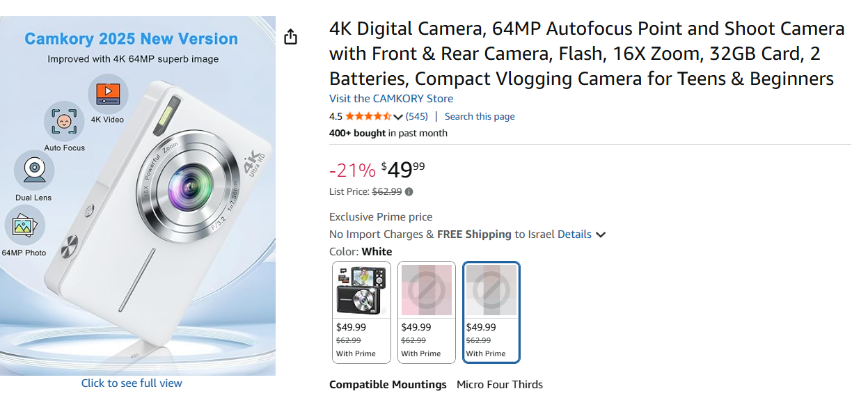
Task: Click the 64MP Photo feature icon
Action: [24, 226]
